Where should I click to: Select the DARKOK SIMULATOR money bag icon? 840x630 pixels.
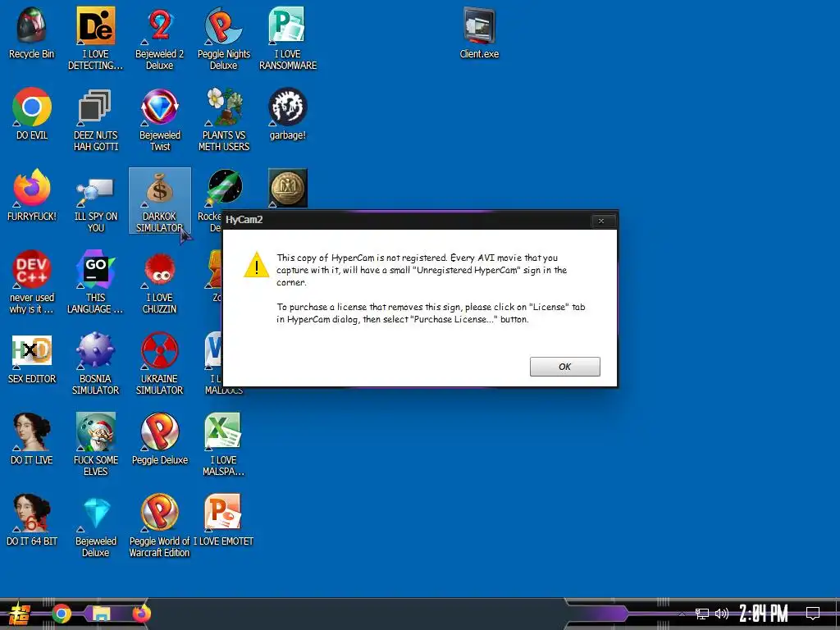160,200
